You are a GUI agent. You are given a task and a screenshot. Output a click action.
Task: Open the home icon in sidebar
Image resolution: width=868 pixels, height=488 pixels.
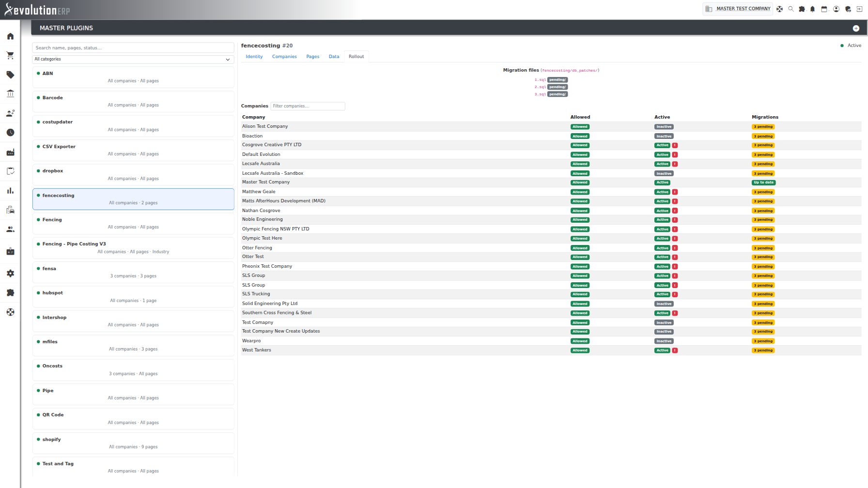point(10,36)
